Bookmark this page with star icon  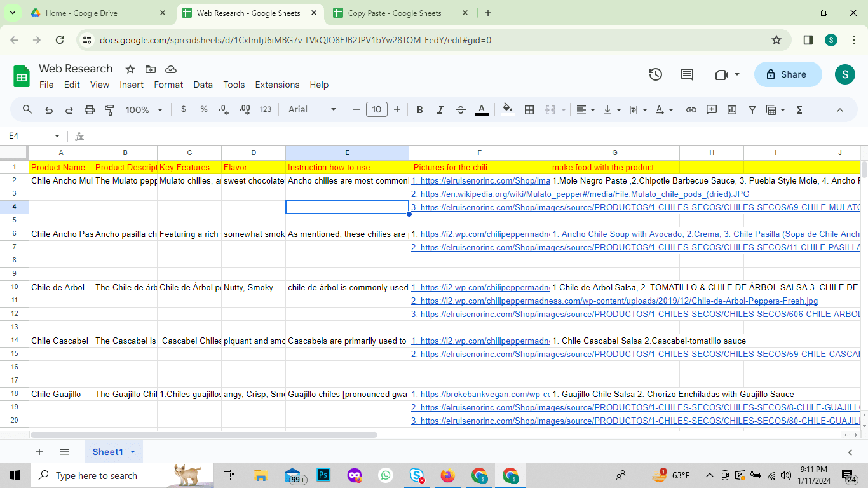point(776,40)
